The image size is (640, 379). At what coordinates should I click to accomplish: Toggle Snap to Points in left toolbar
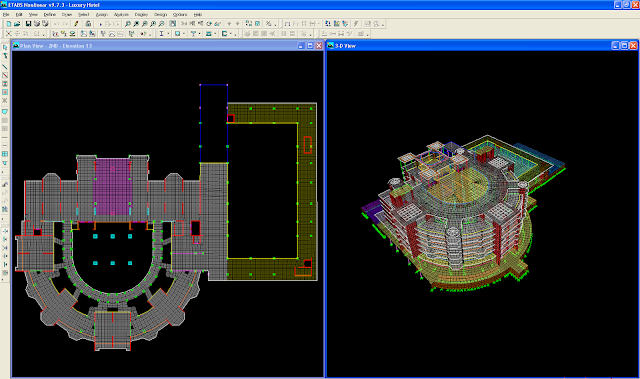point(5,231)
